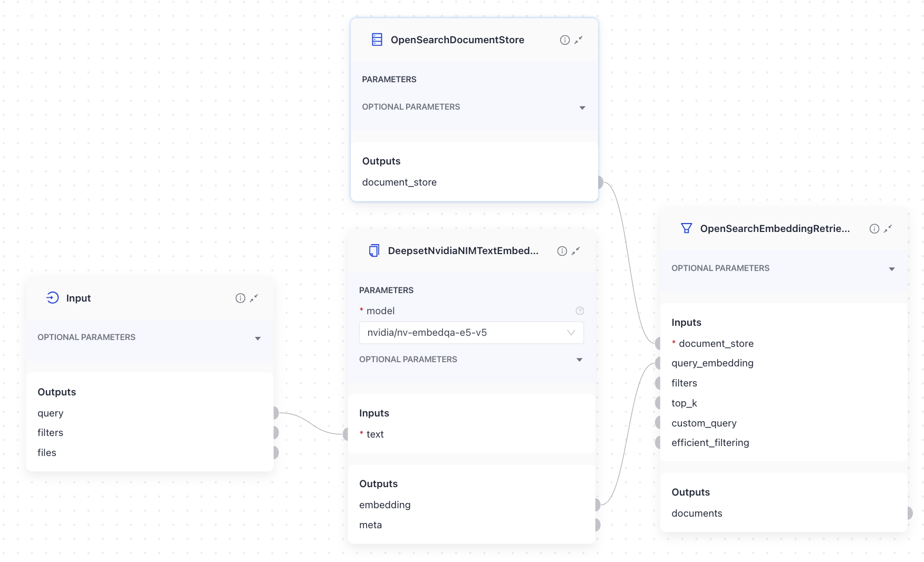Click the documents output of the retriever
Image resolution: width=924 pixels, height=562 pixels.
coord(697,513)
